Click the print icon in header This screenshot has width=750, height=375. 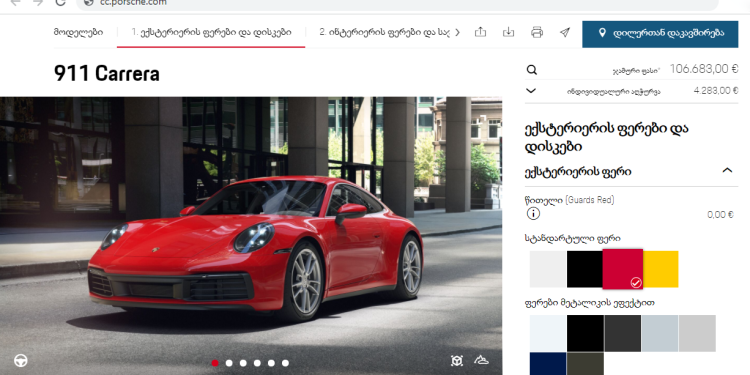[537, 33]
